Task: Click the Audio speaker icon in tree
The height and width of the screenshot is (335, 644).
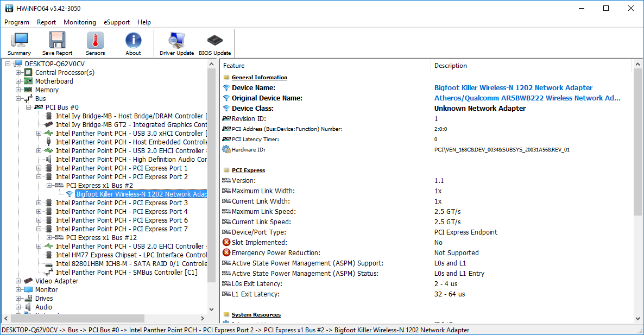Action: point(28,307)
